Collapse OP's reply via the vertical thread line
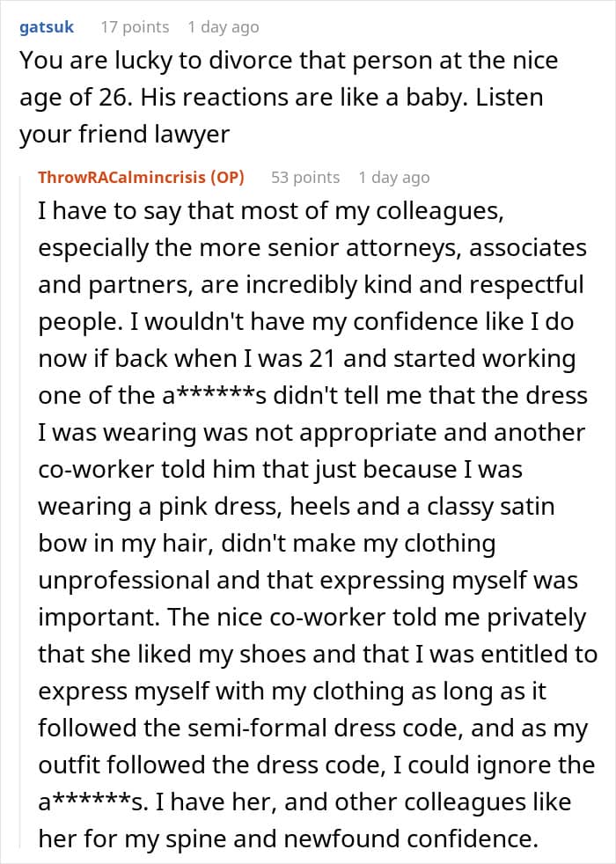The width and height of the screenshot is (616, 864). [x=20, y=512]
